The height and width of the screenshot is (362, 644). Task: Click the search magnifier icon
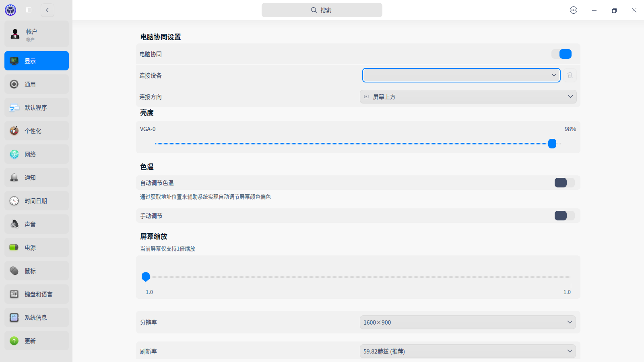coord(314,10)
